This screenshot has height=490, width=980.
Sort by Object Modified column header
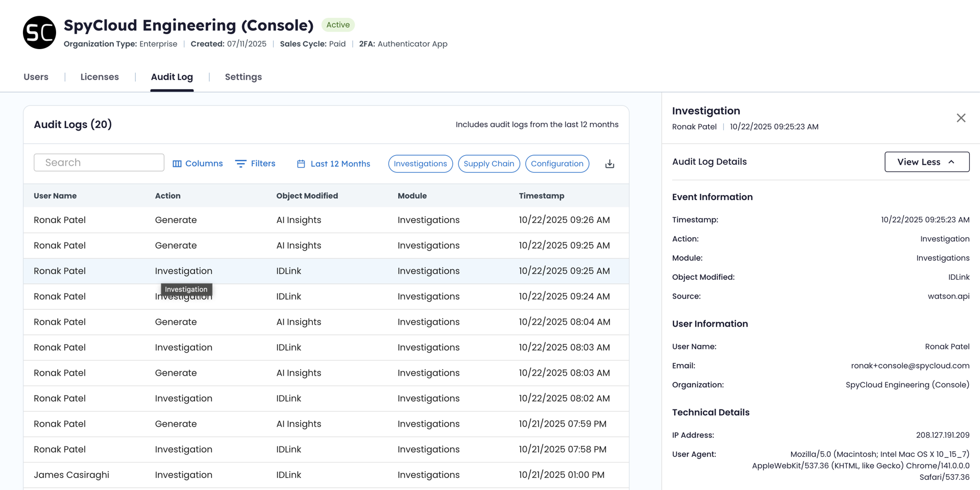coord(307,196)
